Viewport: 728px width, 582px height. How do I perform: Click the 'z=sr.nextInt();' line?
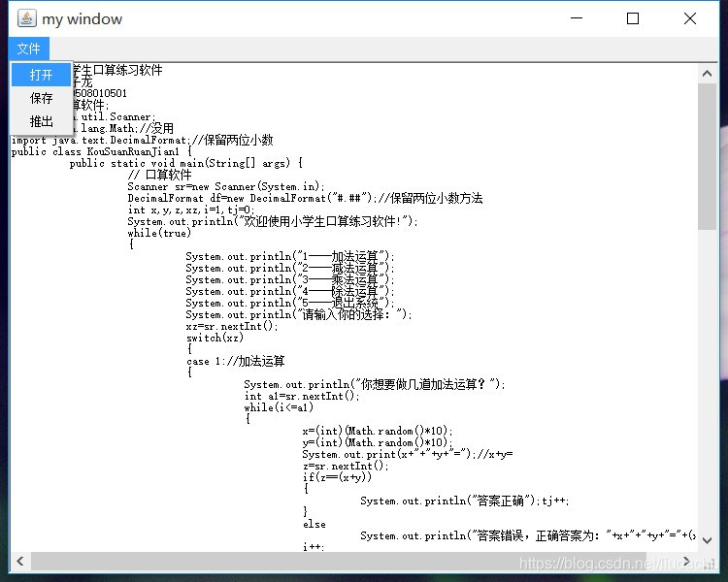click(x=346, y=466)
